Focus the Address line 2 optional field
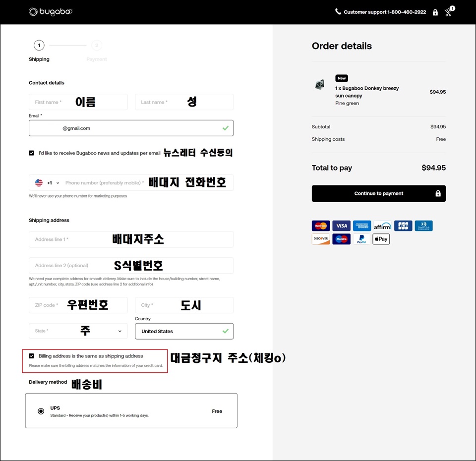The width and height of the screenshot is (476, 461). [131, 265]
